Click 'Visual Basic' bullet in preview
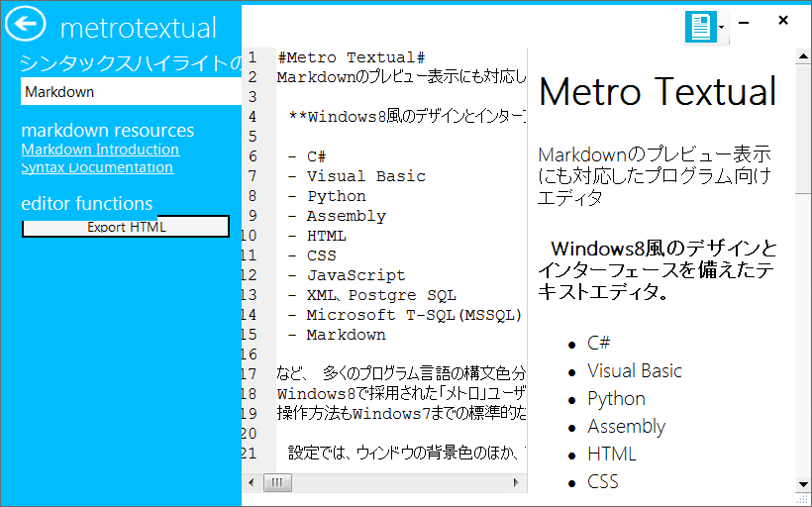 635,370
